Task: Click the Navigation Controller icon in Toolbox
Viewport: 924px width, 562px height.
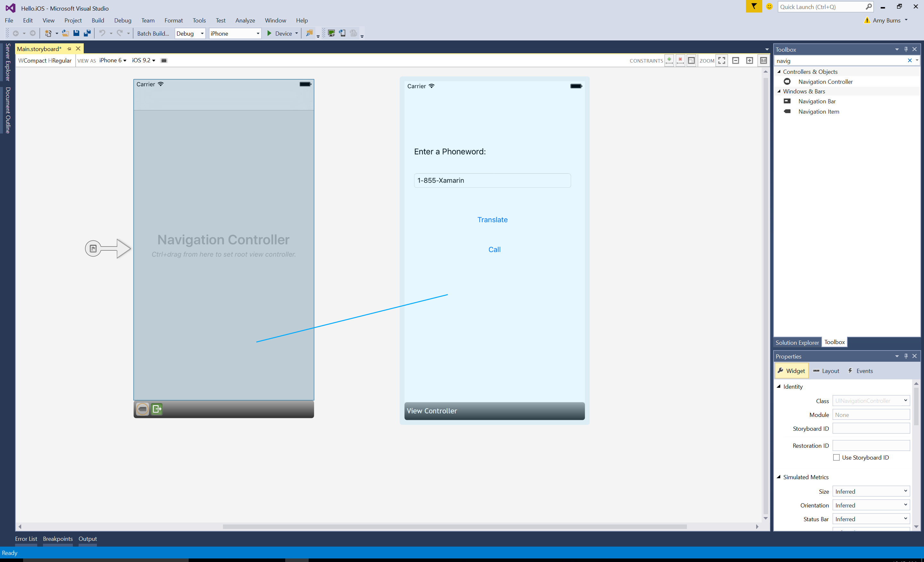Action: pyautogui.click(x=786, y=81)
